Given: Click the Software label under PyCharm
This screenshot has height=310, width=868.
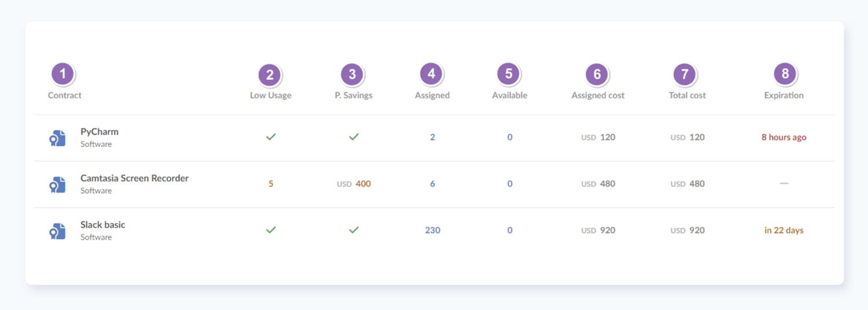Looking at the screenshot, I should click(x=96, y=144).
